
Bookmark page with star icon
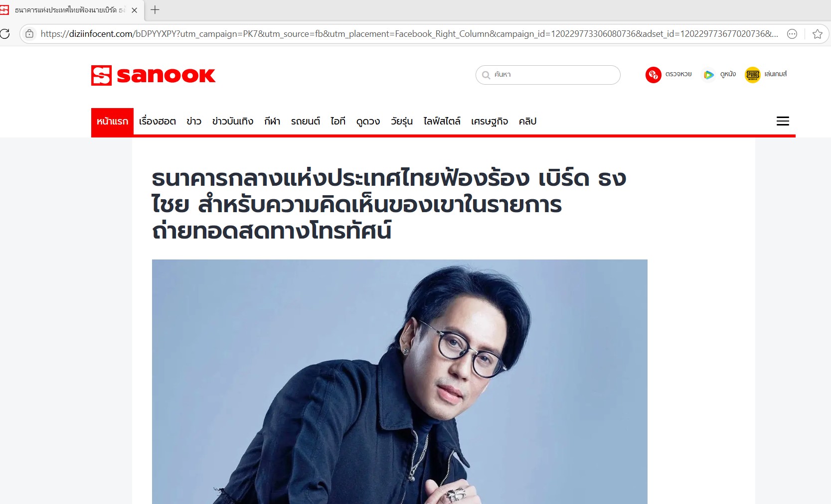[817, 34]
